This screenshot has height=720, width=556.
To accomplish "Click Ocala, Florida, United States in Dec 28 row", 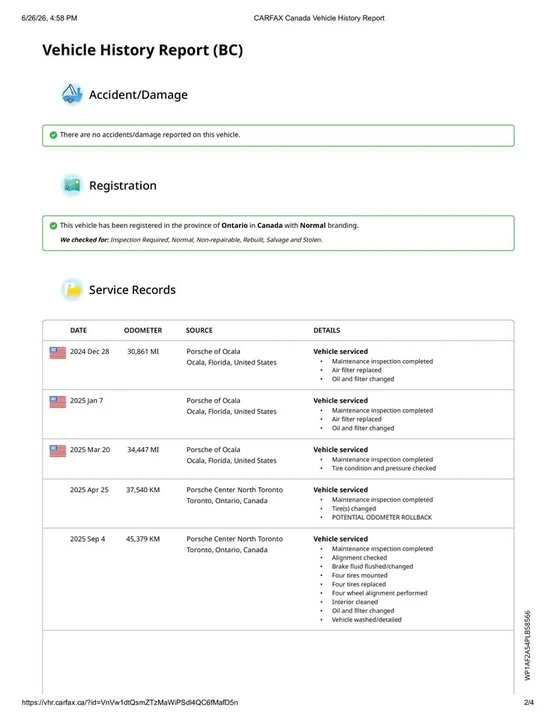I will point(231,362).
